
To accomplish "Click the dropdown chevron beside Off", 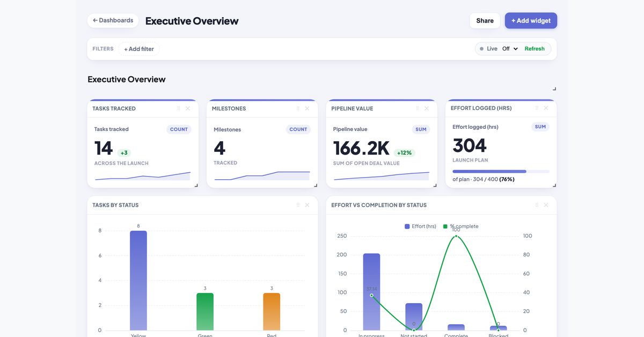I will [516, 49].
